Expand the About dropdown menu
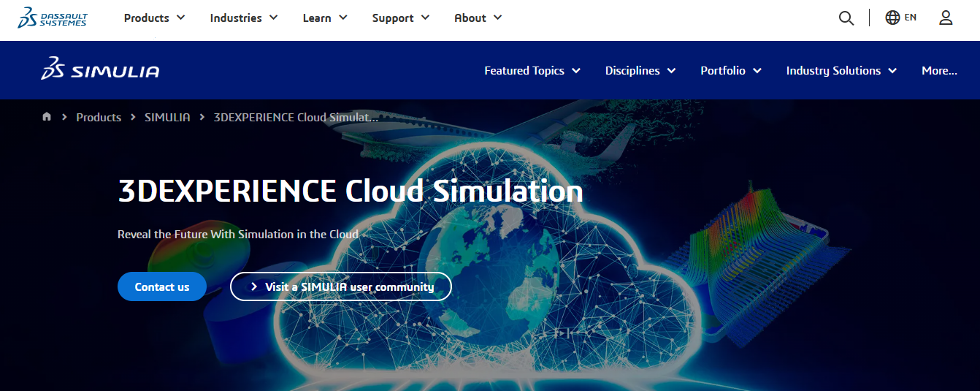Screen dimensions: 980x391 point(478,18)
